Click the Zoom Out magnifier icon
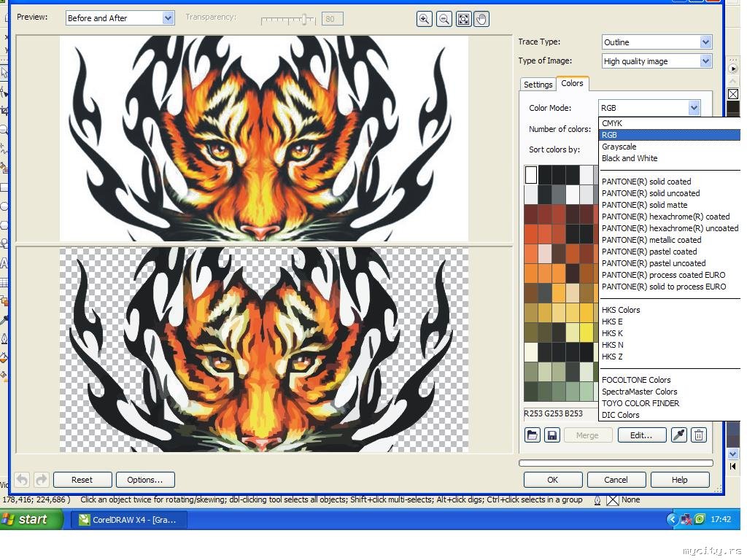747x560 pixels. (444, 19)
